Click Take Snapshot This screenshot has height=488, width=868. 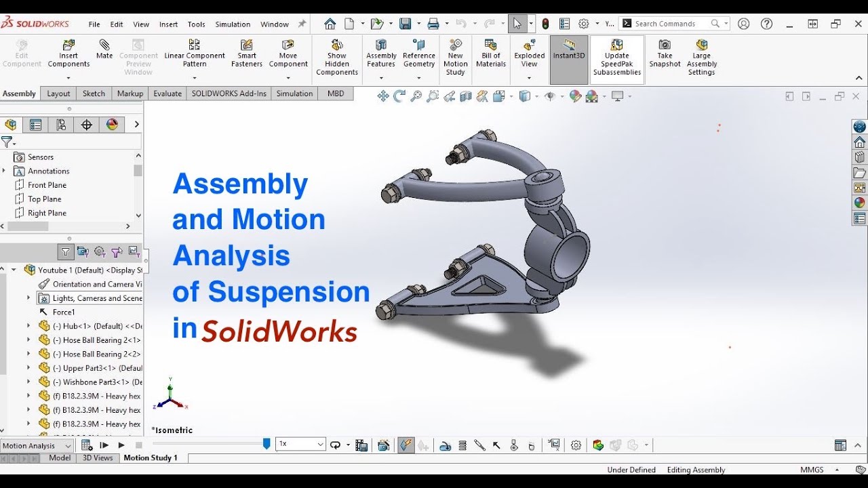(665, 53)
